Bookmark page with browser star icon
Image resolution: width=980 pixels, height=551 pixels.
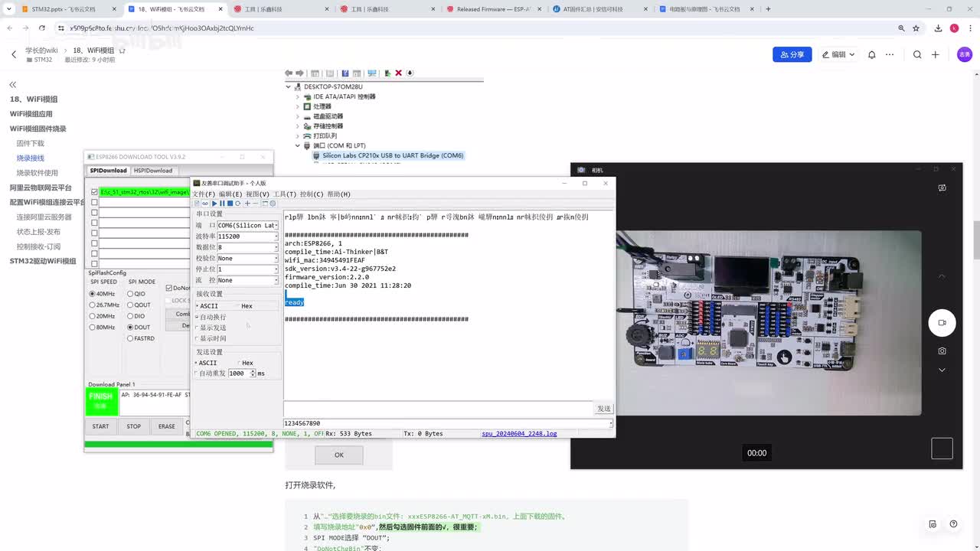pyautogui.click(x=916, y=28)
